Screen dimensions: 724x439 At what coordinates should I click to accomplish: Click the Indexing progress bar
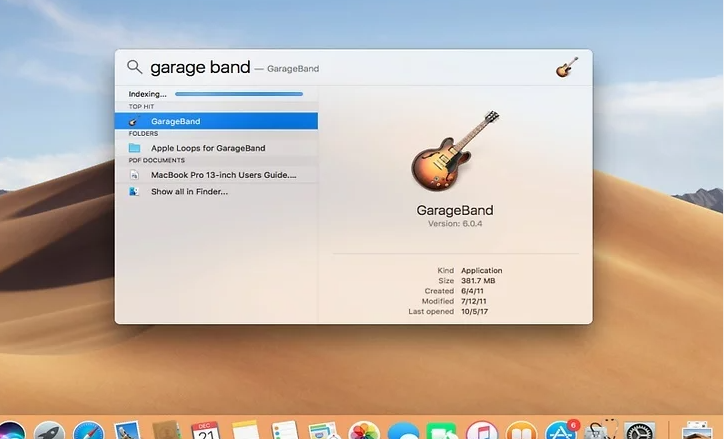tap(239, 94)
